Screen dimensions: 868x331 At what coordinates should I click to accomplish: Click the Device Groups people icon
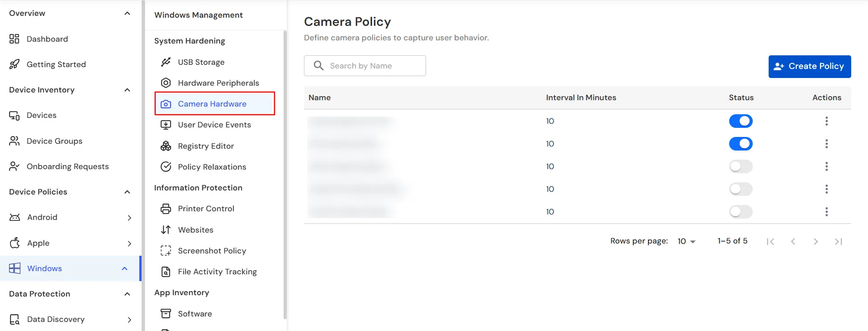pyautogui.click(x=15, y=141)
